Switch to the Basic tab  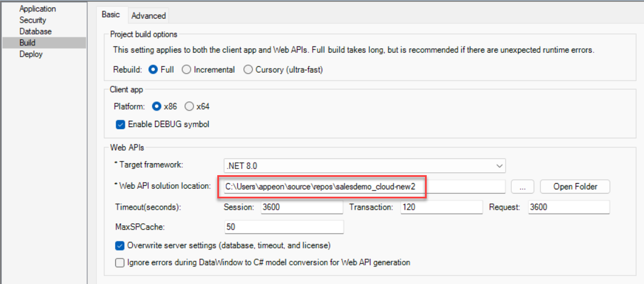pos(111,15)
